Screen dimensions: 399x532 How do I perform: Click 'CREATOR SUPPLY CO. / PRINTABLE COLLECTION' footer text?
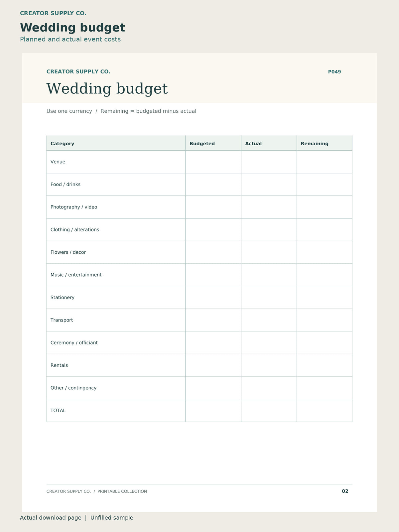click(x=97, y=491)
